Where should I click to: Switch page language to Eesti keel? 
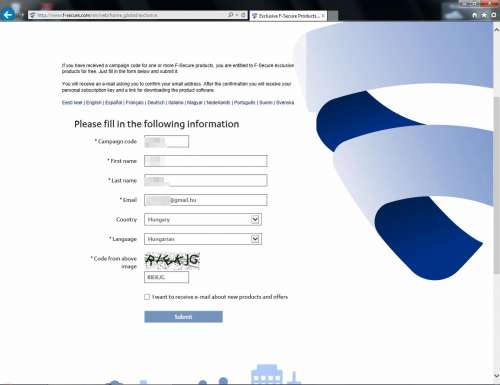pyautogui.click(x=72, y=102)
